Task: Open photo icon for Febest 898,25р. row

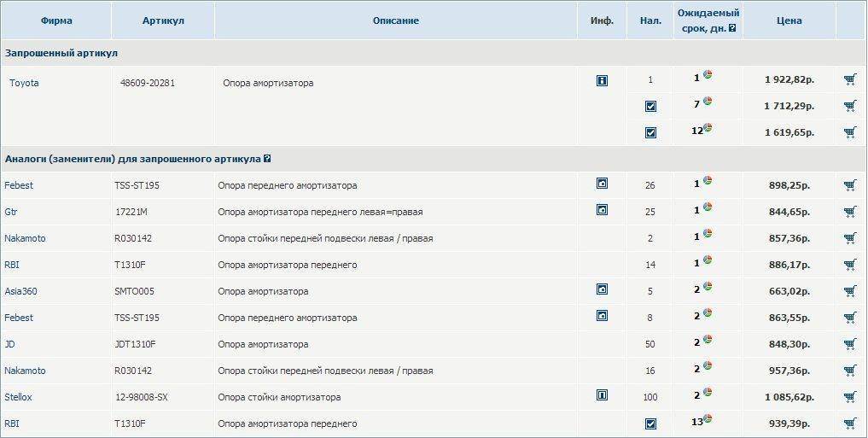Action: (602, 183)
